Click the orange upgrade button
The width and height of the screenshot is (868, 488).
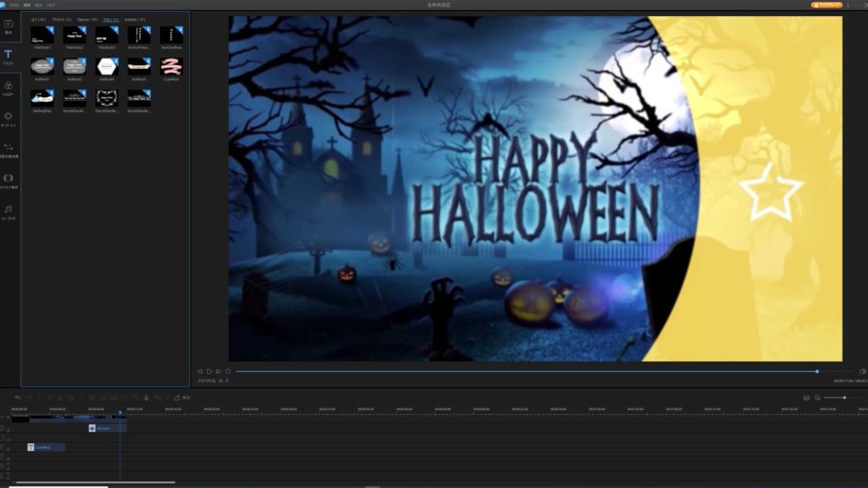pyautogui.click(x=826, y=5)
